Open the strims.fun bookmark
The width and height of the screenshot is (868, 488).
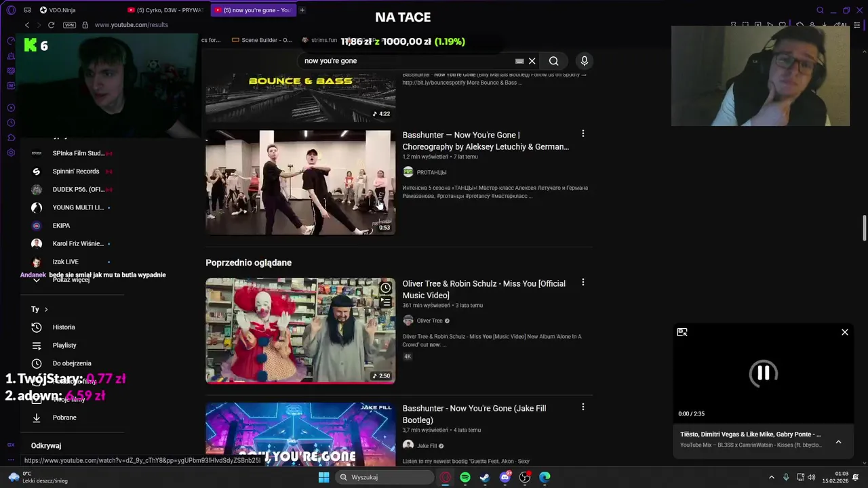point(319,40)
